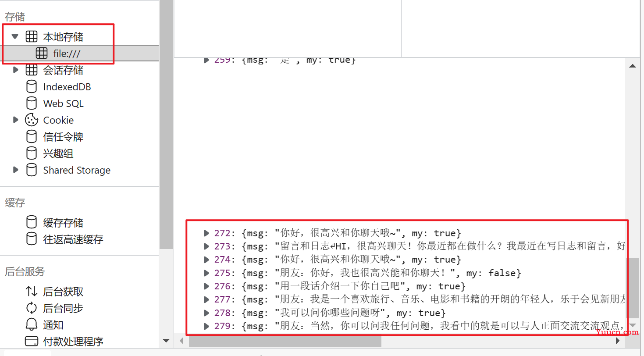The height and width of the screenshot is (356, 644).
Task: Click the 通知 bell icon
Action: coord(32,324)
